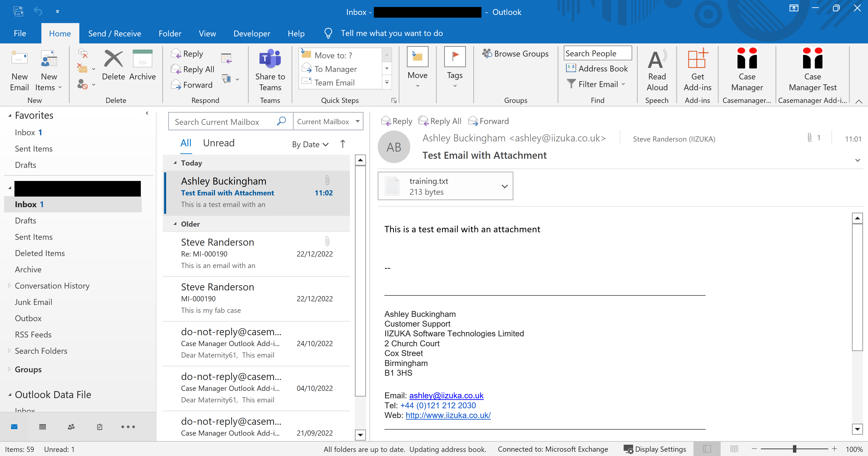The width and height of the screenshot is (868, 456).
Task: Click Forward in the ribbon
Action: tap(192, 85)
